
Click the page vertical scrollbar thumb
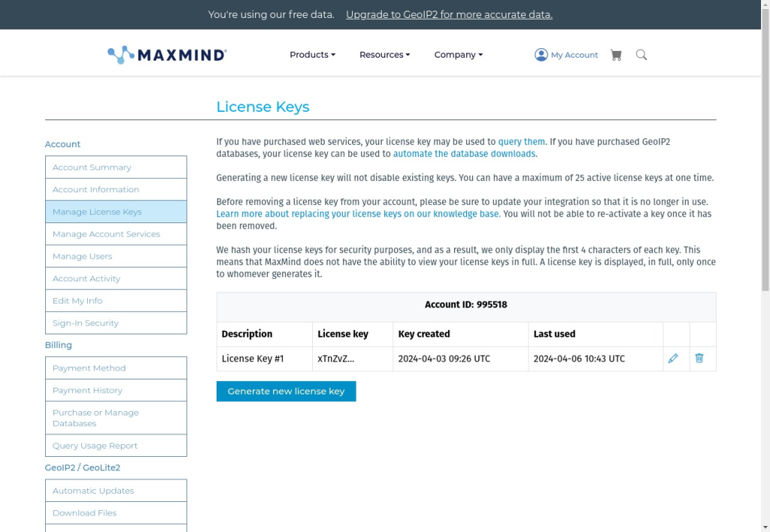765,150
